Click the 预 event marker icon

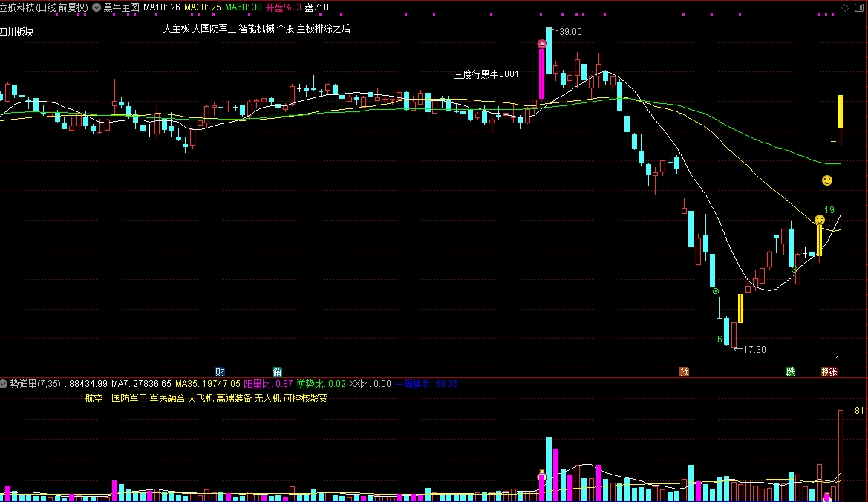point(684,371)
